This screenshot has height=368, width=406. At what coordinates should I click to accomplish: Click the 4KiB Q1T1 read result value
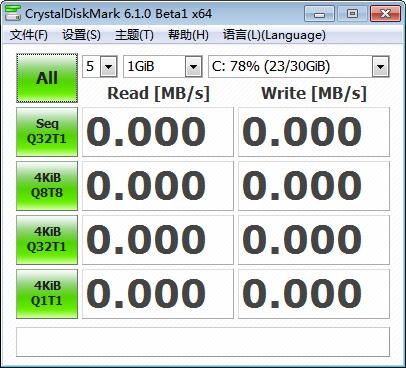pos(158,294)
